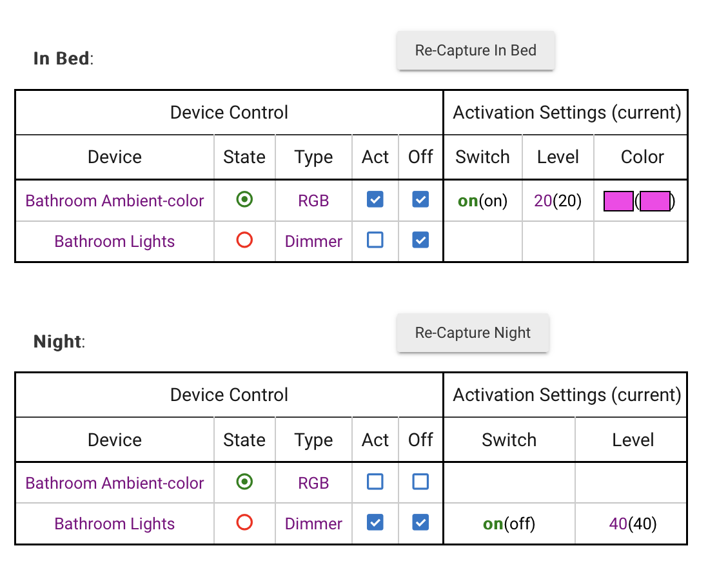Click the first magenta color swatch

(x=618, y=201)
